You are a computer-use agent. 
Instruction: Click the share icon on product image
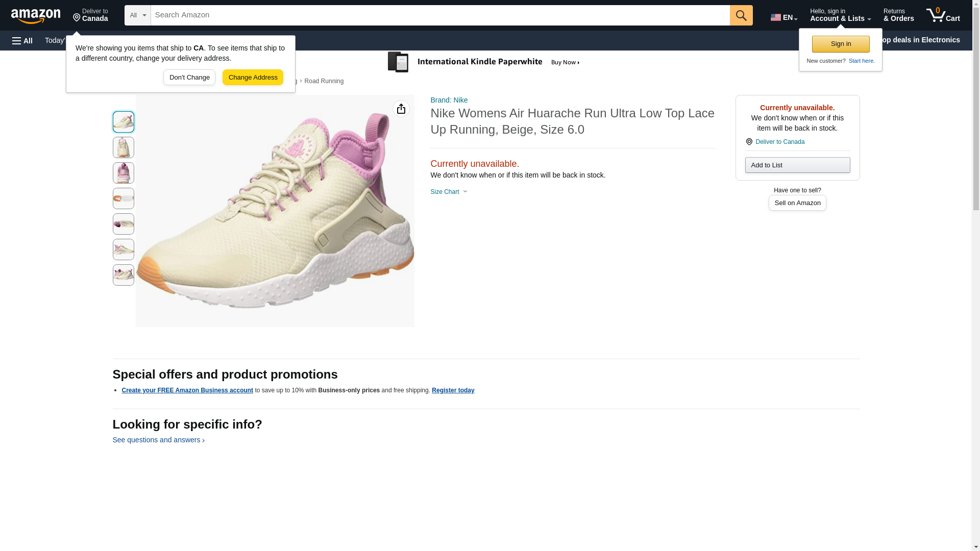tap(401, 109)
